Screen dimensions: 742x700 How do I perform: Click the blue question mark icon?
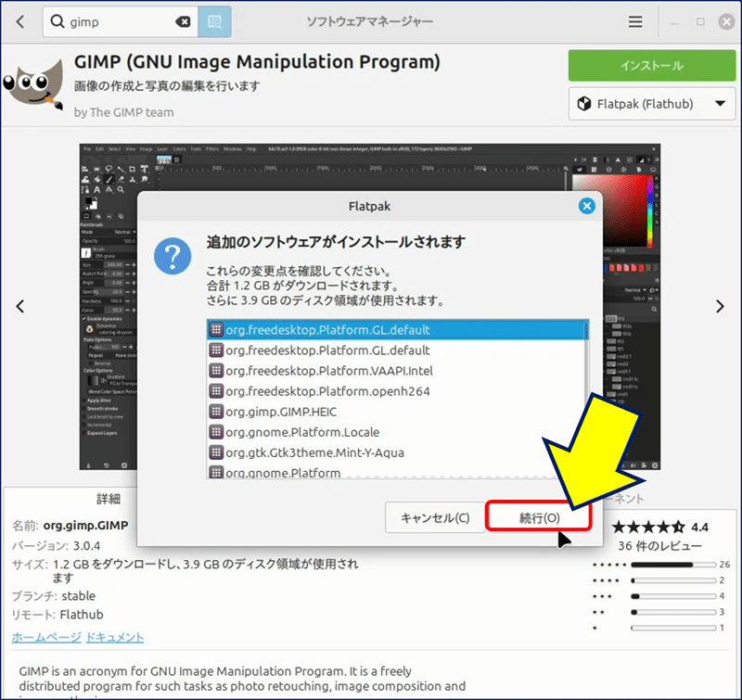tap(173, 256)
